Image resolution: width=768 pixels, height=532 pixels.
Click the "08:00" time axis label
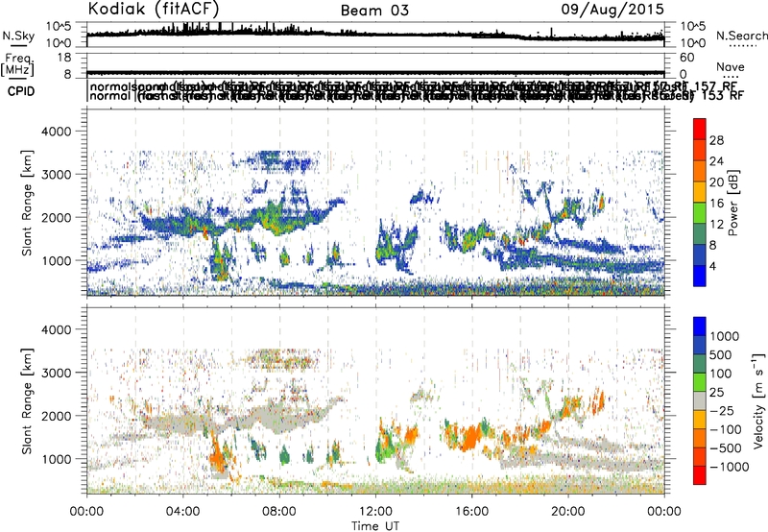click(x=279, y=512)
